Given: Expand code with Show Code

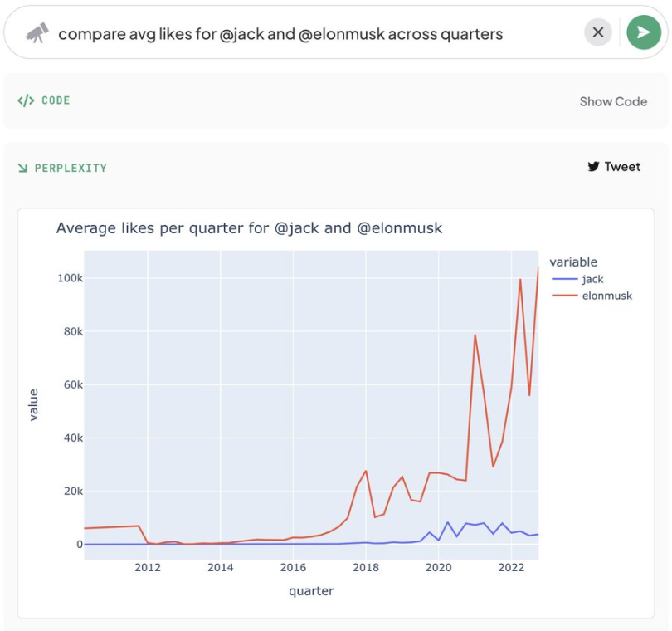Looking at the screenshot, I should pyautogui.click(x=613, y=101).
